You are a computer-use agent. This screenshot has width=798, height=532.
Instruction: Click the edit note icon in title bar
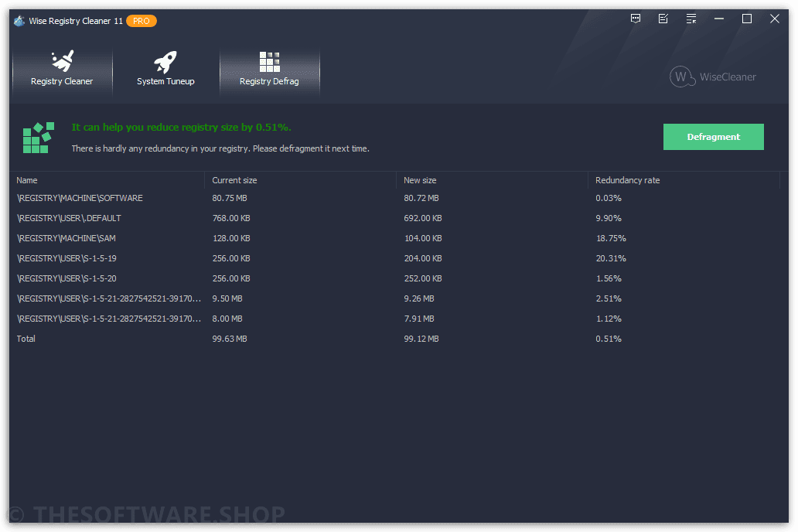click(663, 19)
